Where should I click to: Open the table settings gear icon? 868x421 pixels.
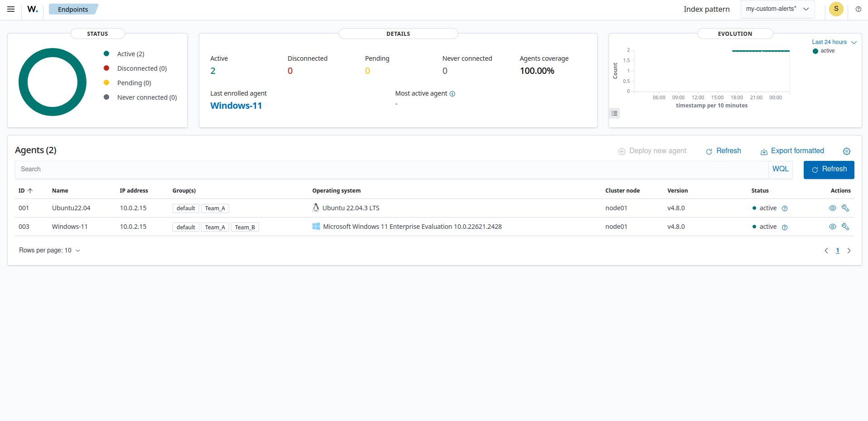tap(847, 151)
